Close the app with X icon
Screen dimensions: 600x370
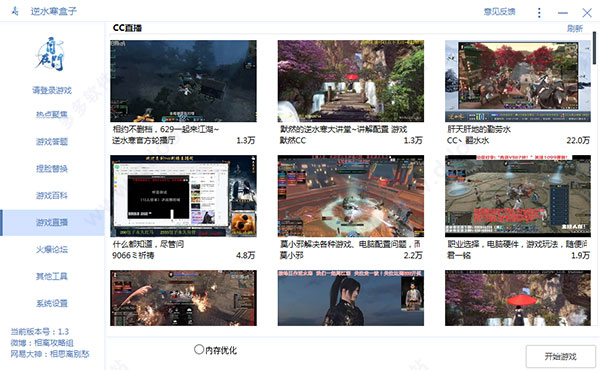pyautogui.click(x=587, y=13)
